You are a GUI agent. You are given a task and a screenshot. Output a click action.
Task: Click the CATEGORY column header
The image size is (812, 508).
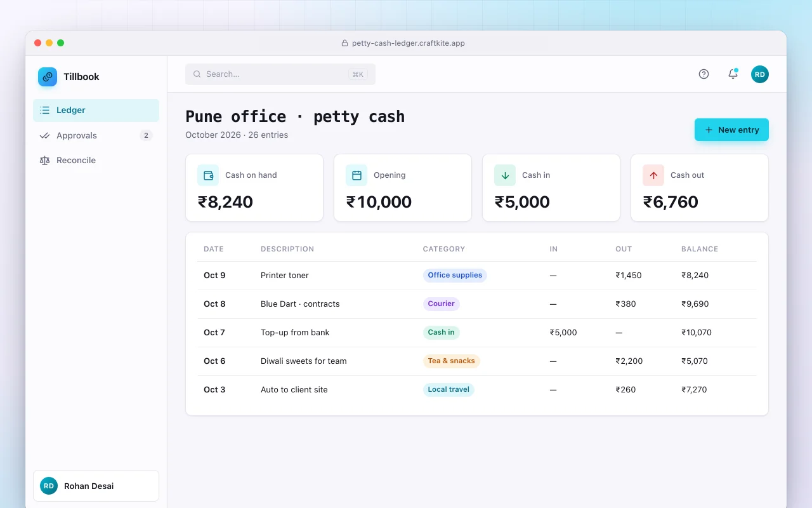pos(444,249)
